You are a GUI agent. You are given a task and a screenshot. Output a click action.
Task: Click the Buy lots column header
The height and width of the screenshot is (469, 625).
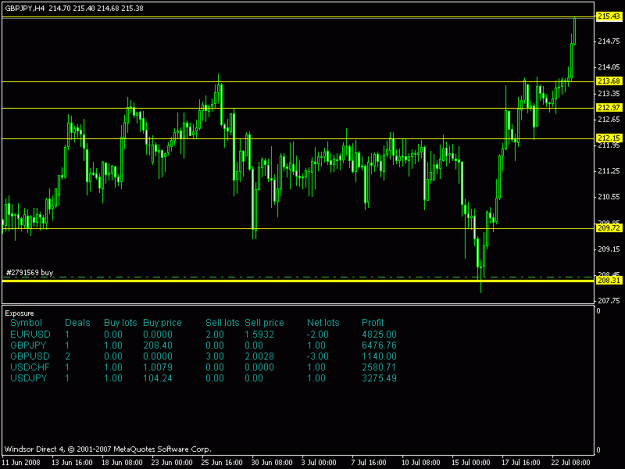(120, 323)
